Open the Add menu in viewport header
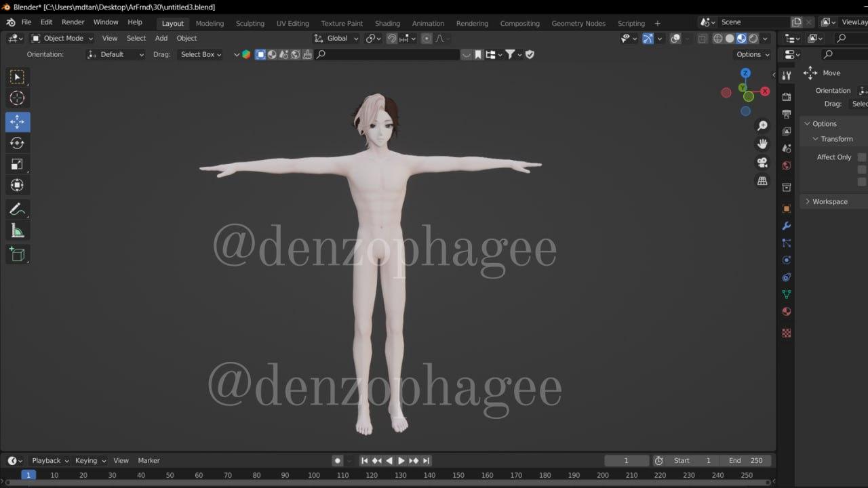The height and width of the screenshot is (488, 868). 161,39
